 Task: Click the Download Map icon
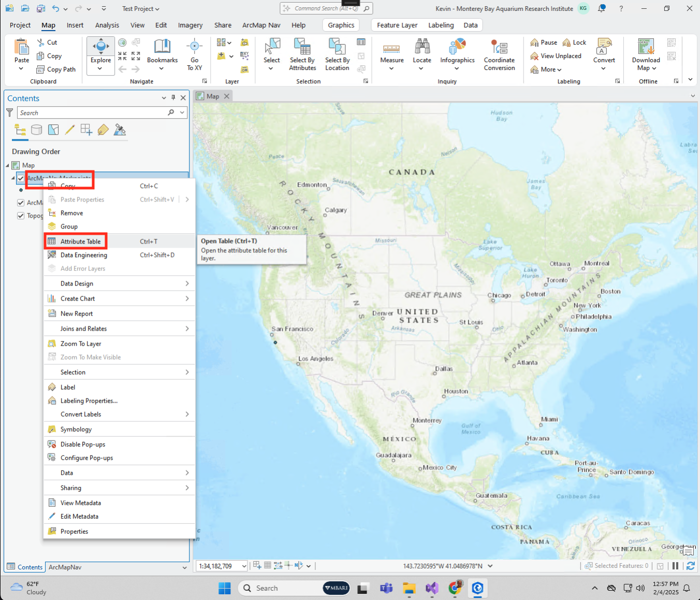tap(646, 48)
